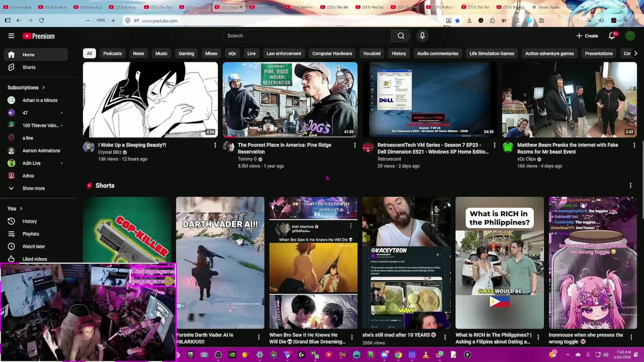644x362 pixels.
Task: Open Discord from the taskbar
Action: pyautogui.click(x=385, y=354)
